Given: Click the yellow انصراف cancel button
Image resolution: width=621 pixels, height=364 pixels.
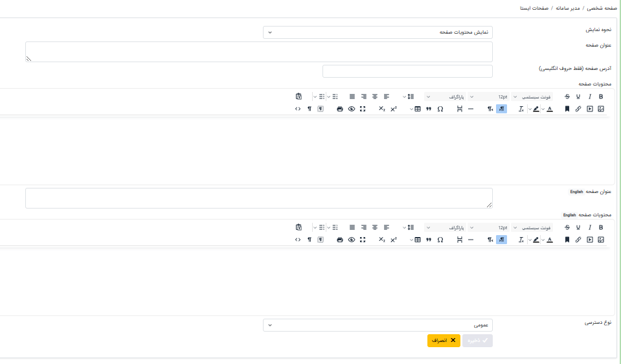Looking at the screenshot, I should [x=444, y=340].
